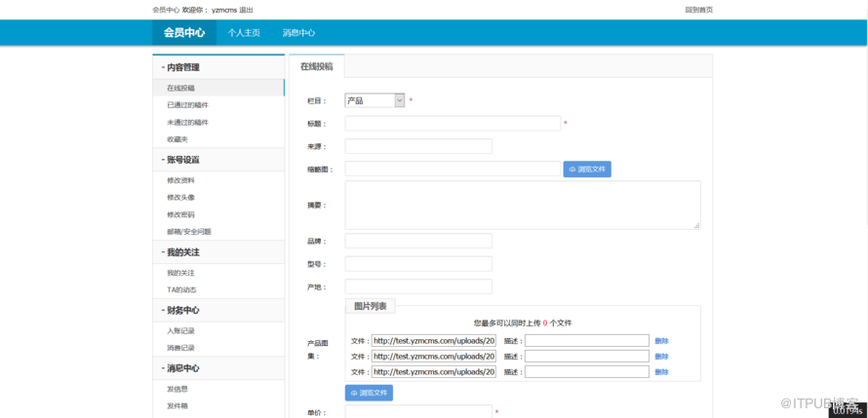Open 会员中心 in the blue navigation bar
The image size is (868, 418).
(x=184, y=32)
